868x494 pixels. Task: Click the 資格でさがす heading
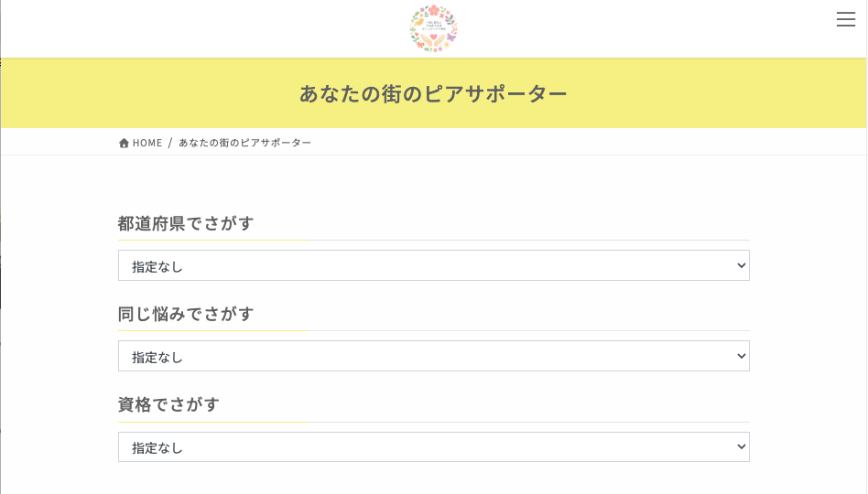[168, 404]
